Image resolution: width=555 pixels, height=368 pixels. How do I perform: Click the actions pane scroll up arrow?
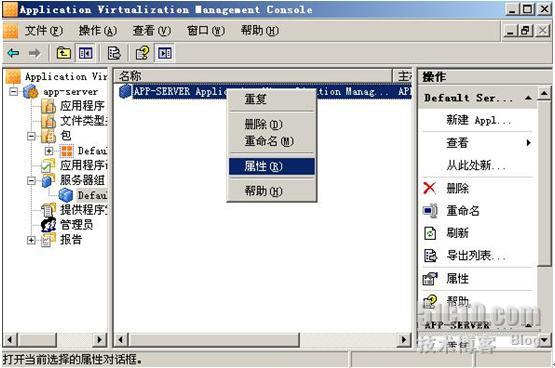point(544,93)
